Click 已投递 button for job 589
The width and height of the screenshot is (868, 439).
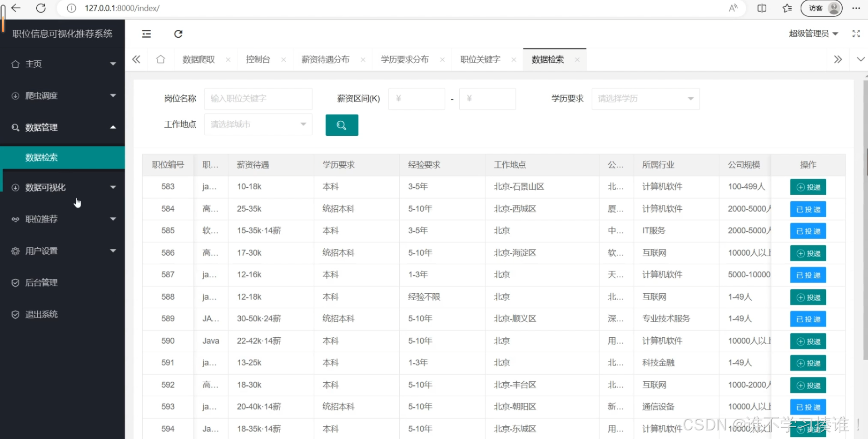808,319
